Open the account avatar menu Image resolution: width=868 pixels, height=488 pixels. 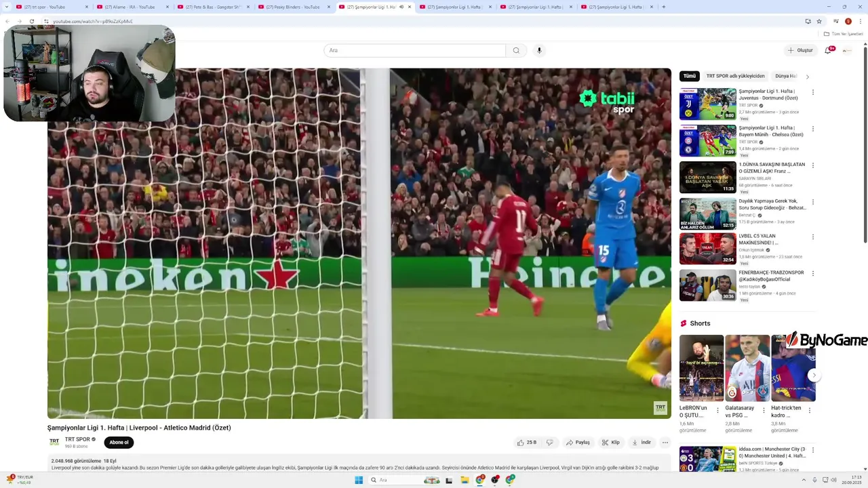point(847,50)
